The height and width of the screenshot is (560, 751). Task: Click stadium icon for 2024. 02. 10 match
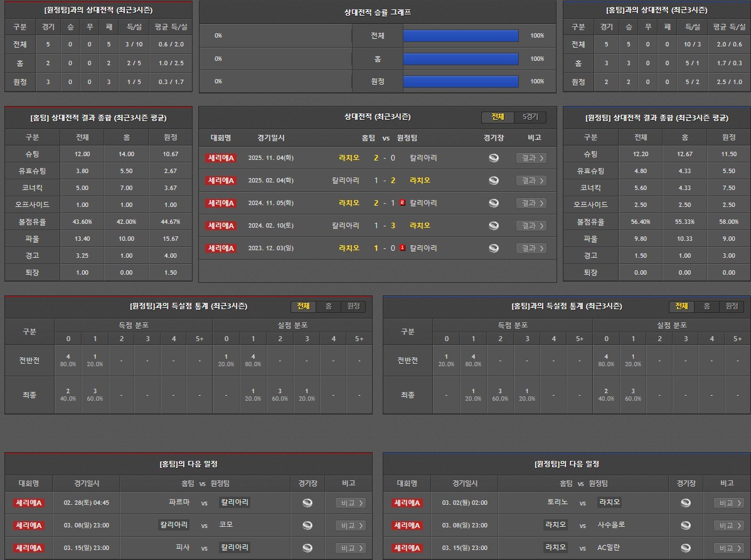[x=494, y=226]
